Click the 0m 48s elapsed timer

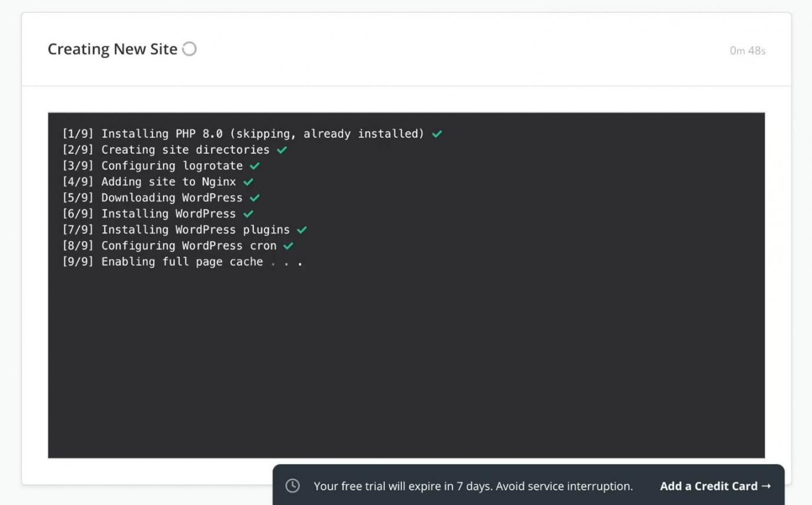click(747, 51)
